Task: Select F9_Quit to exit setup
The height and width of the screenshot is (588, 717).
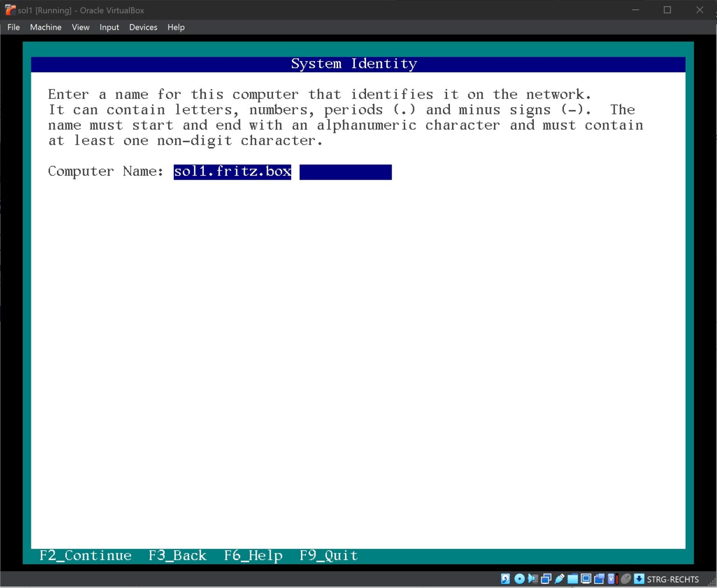Action: (x=328, y=555)
